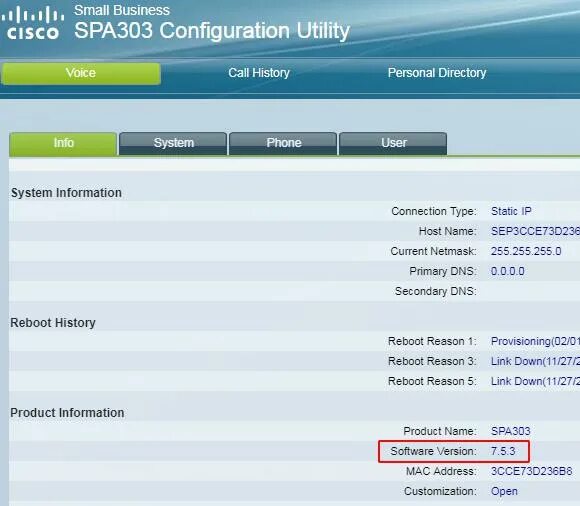The image size is (580, 506).
Task: Click the Current Netmask label
Action: pos(434,251)
